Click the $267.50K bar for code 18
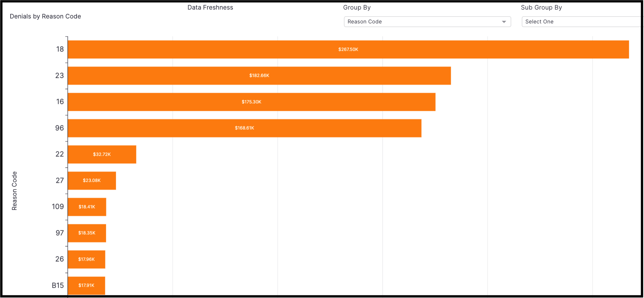The image size is (644, 298). (x=348, y=50)
